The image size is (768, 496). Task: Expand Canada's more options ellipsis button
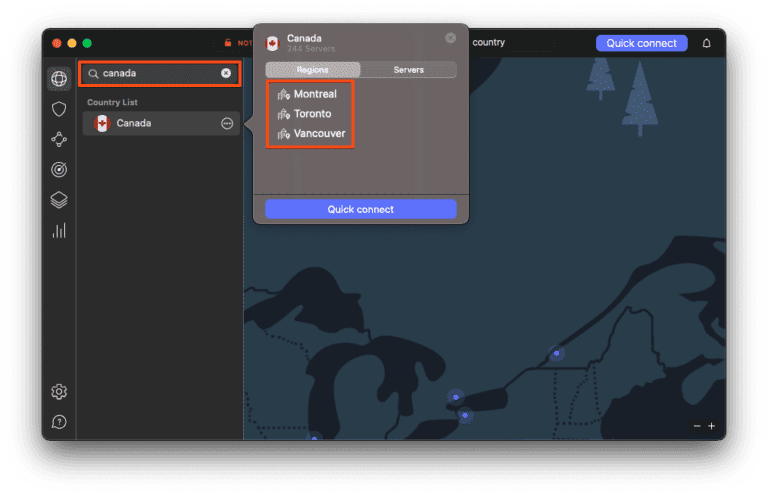(x=227, y=123)
